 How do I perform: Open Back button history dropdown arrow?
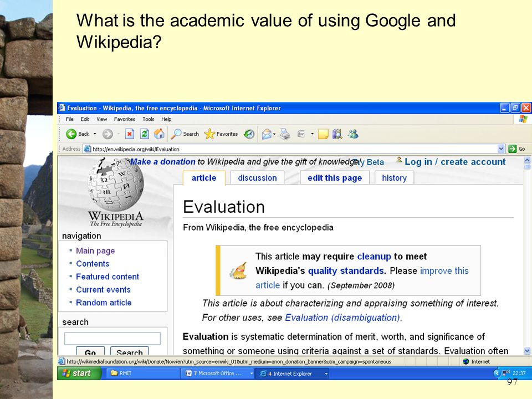[95, 134]
